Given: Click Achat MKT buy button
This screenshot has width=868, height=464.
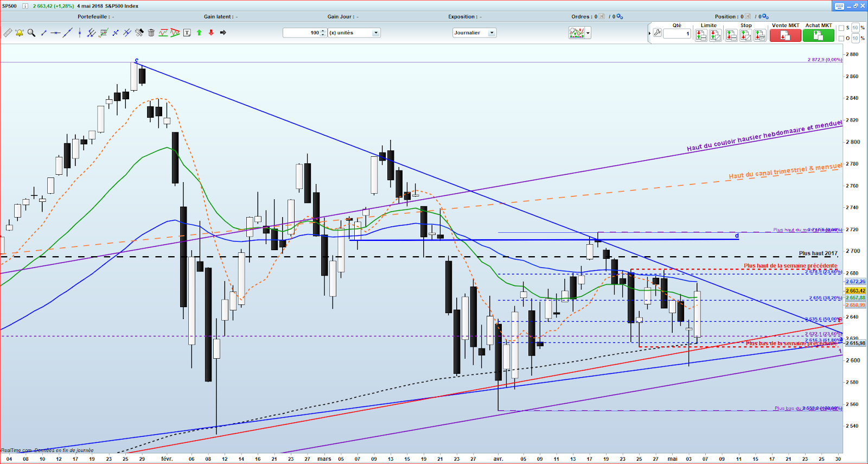Looking at the screenshot, I should tap(819, 35).
